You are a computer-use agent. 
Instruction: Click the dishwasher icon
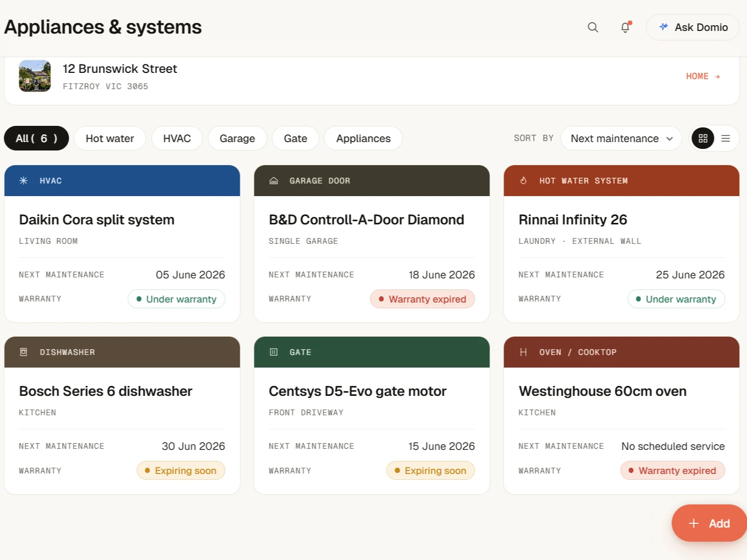(x=24, y=352)
